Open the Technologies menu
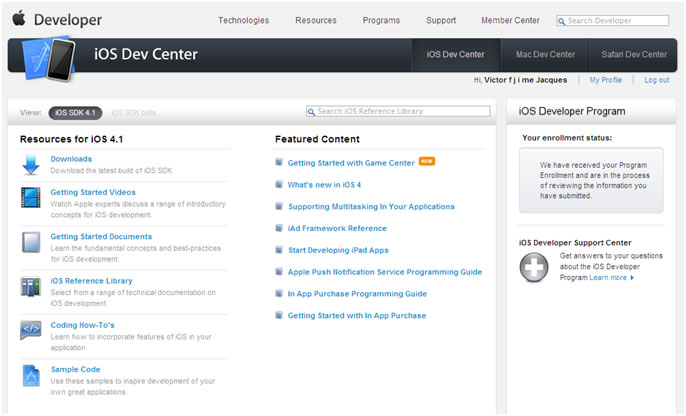 click(x=243, y=20)
